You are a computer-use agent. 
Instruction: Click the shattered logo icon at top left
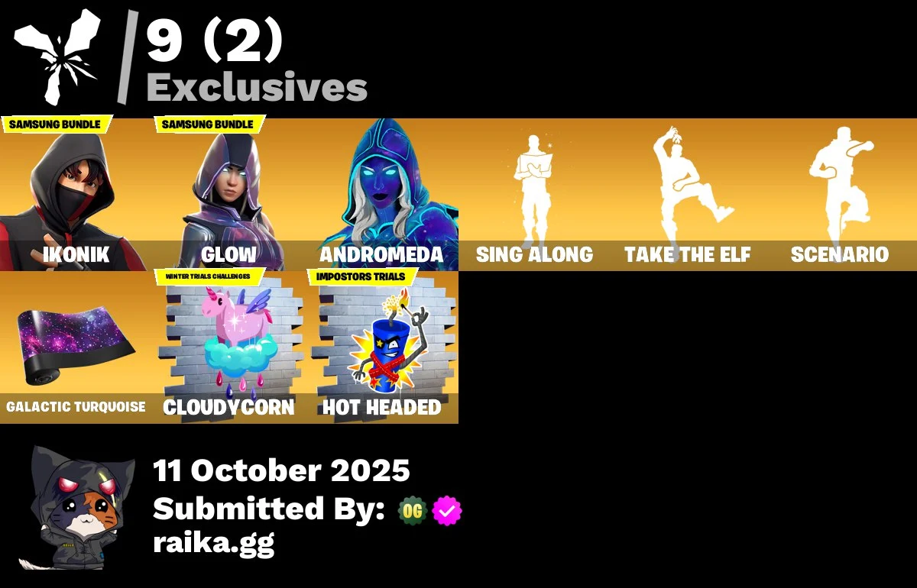(58, 57)
